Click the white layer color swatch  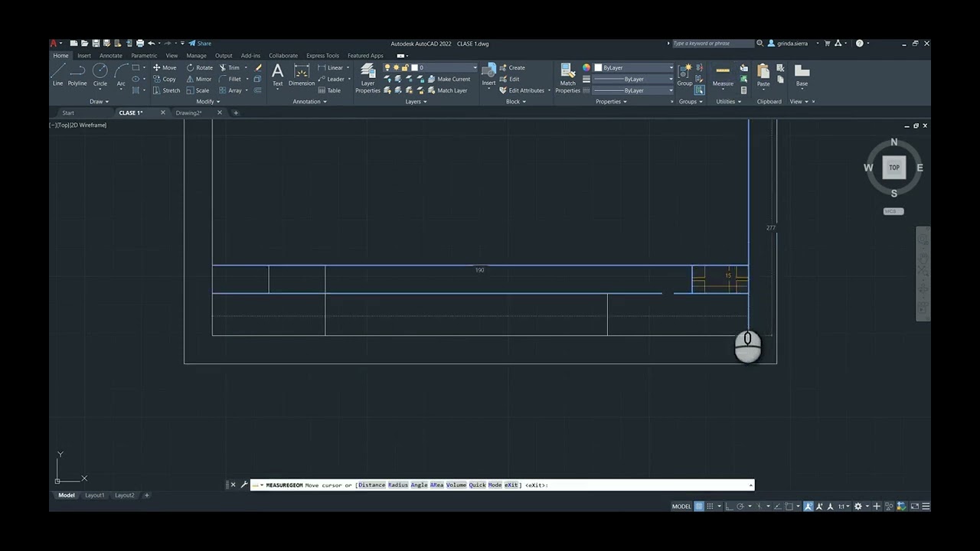pyautogui.click(x=414, y=67)
